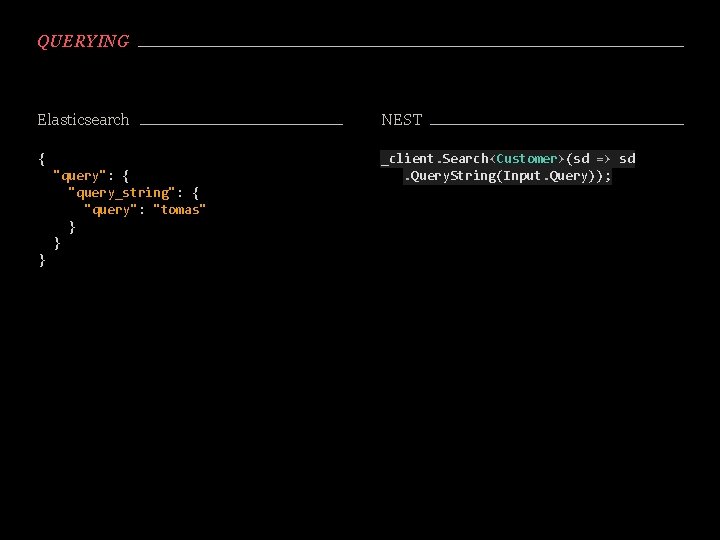Click the lambda arrow in NEST code
Image resolution: width=720 pixels, height=540 pixels.
click(x=603, y=158)
